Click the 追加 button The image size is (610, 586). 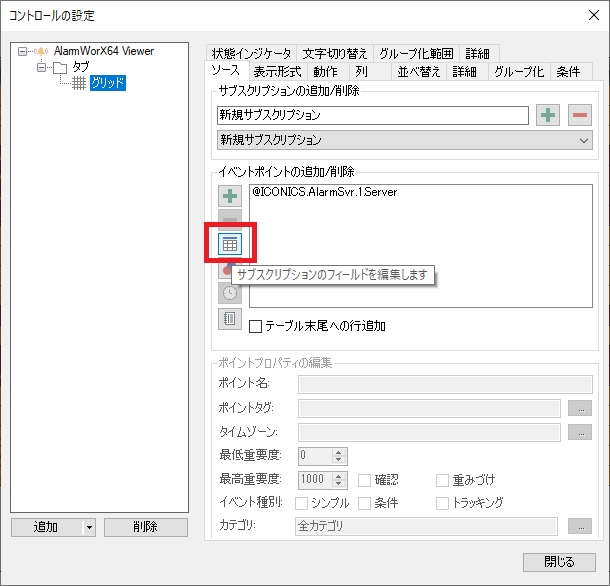click(46, 528)
